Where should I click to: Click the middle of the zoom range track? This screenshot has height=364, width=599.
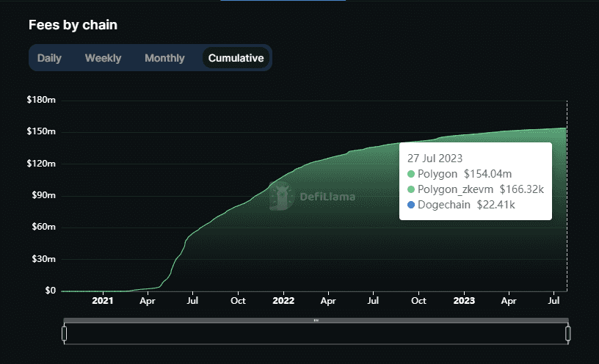[x=316, y=334]
